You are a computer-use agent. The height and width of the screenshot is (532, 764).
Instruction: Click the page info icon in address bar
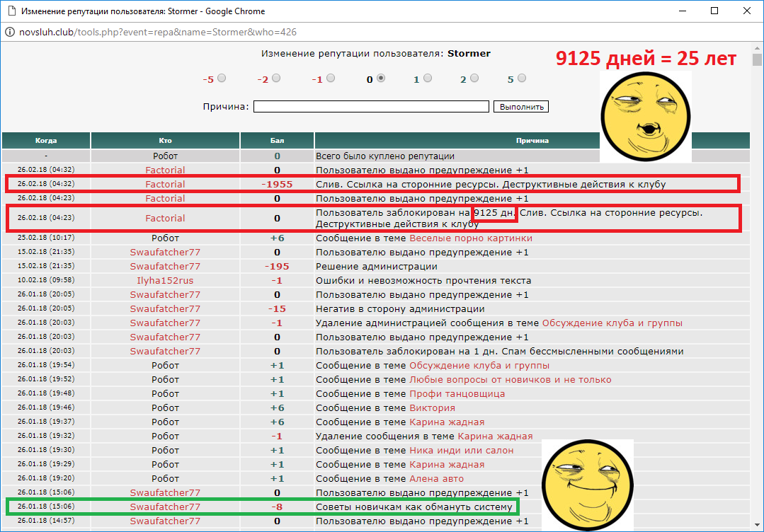[x=9, y=33]
